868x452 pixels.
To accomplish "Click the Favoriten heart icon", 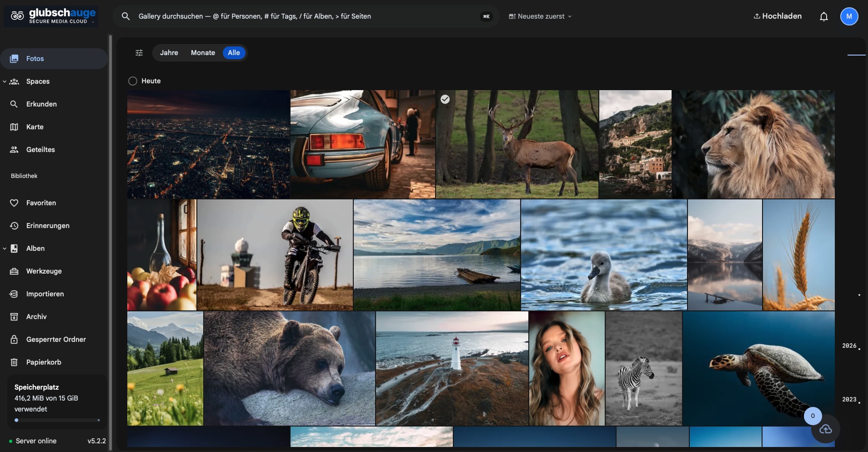I will [14, 203].
